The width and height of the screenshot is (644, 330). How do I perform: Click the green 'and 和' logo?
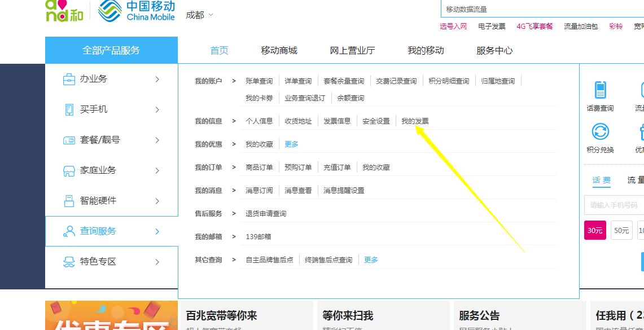pos(64,11)
